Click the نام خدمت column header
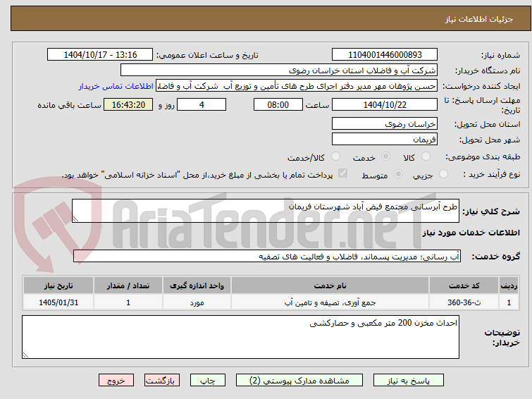 pos(330,286)
